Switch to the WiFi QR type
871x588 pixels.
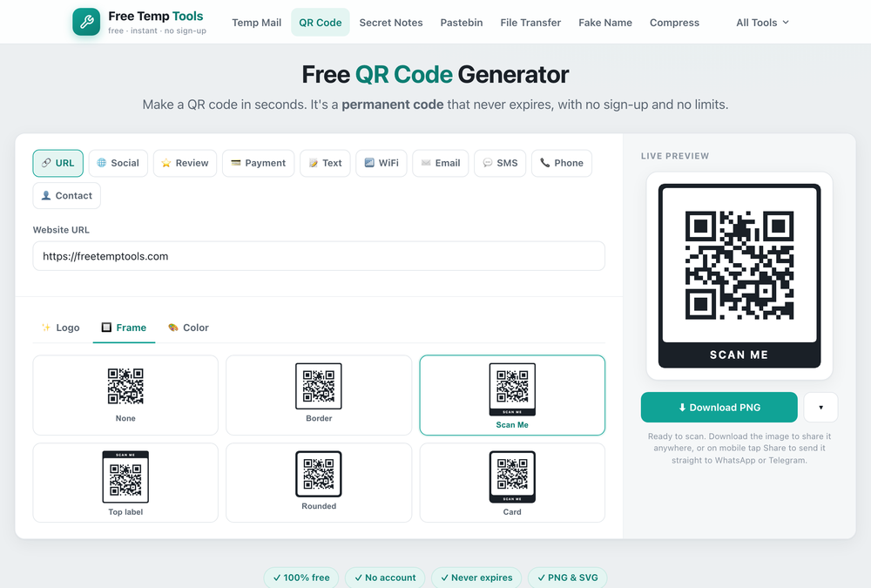(381, 163)
